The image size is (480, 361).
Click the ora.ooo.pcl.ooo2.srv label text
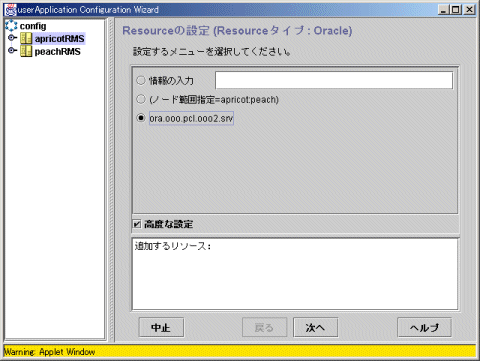point(191,118)
